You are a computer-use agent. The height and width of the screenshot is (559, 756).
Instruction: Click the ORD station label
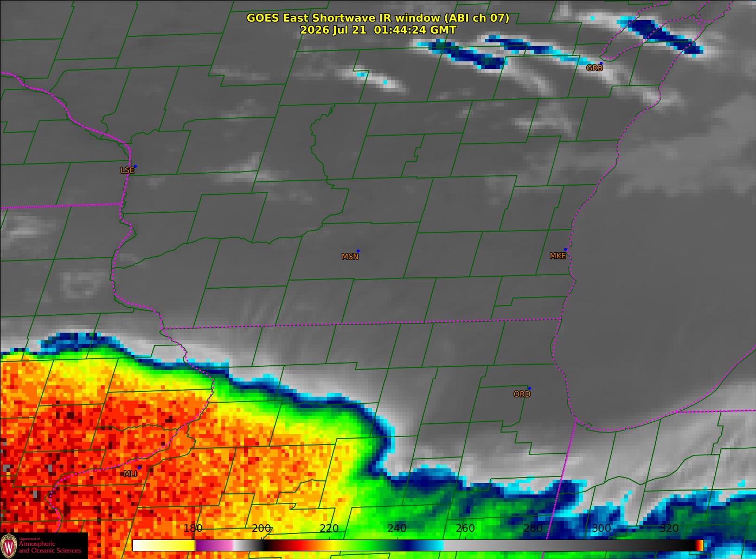tap(522, 395)
